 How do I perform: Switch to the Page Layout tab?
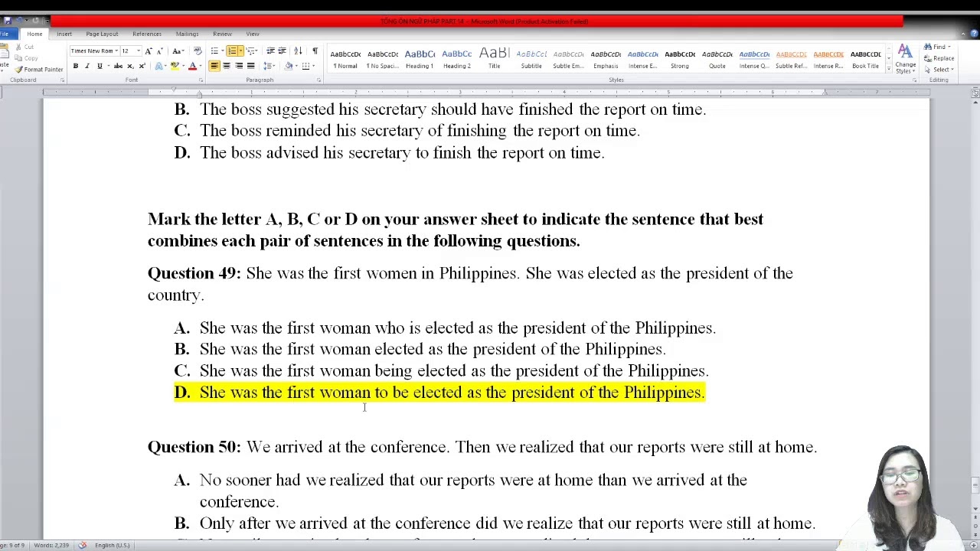click(102, 34)
